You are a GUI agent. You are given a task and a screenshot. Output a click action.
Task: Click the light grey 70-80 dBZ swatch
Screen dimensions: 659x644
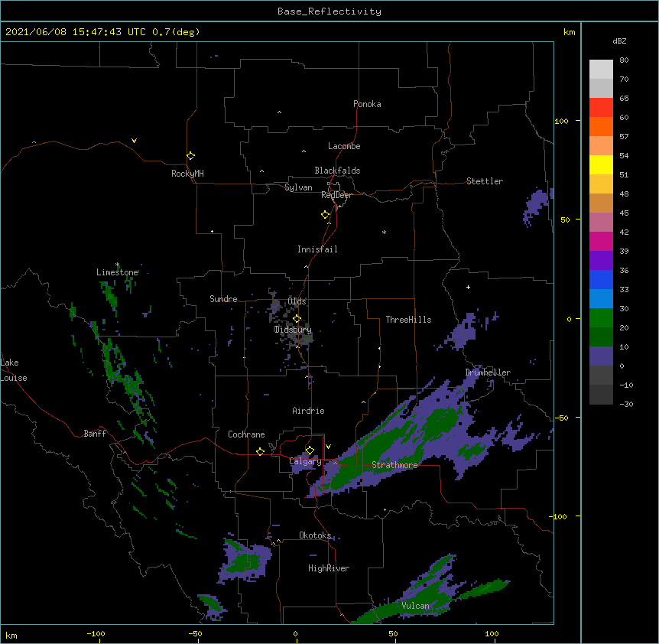click(x=601, y=70)
